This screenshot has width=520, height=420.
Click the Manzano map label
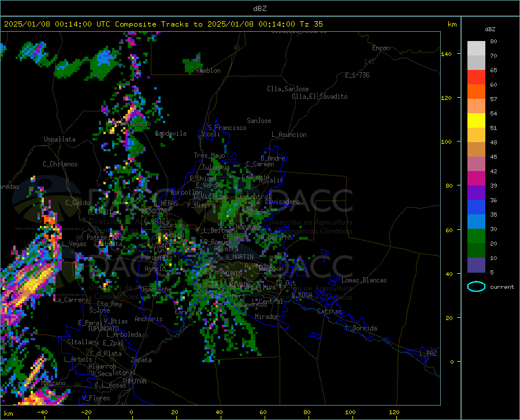click(x=53, y=383)
